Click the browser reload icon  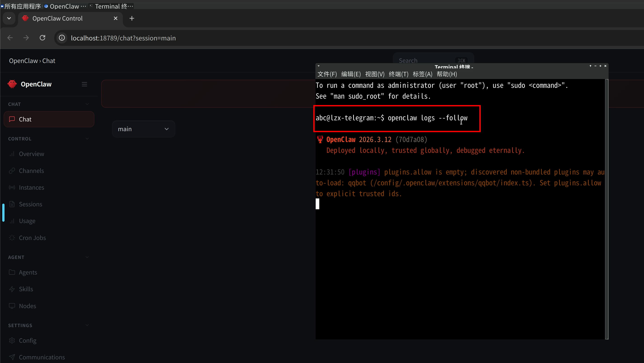point(42,38)
